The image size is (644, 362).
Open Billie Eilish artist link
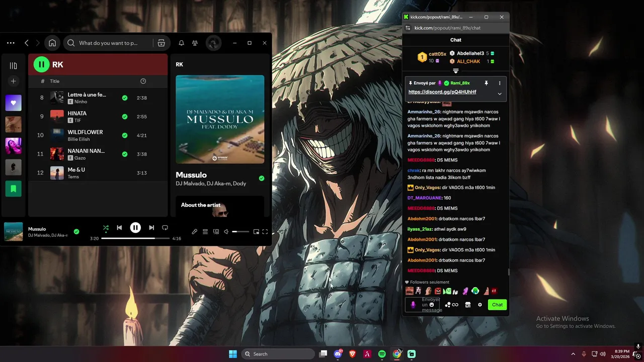[78, 139]
